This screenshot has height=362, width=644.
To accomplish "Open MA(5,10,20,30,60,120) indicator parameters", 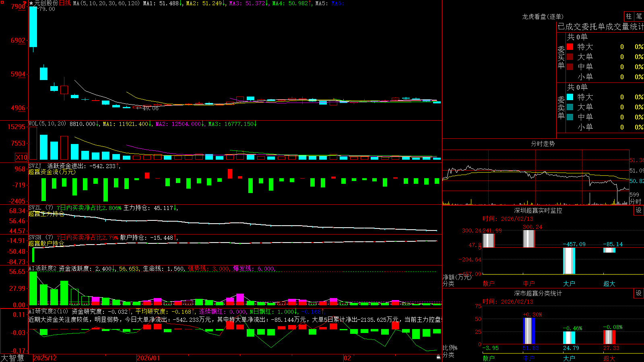I will (x=106, y=3).
